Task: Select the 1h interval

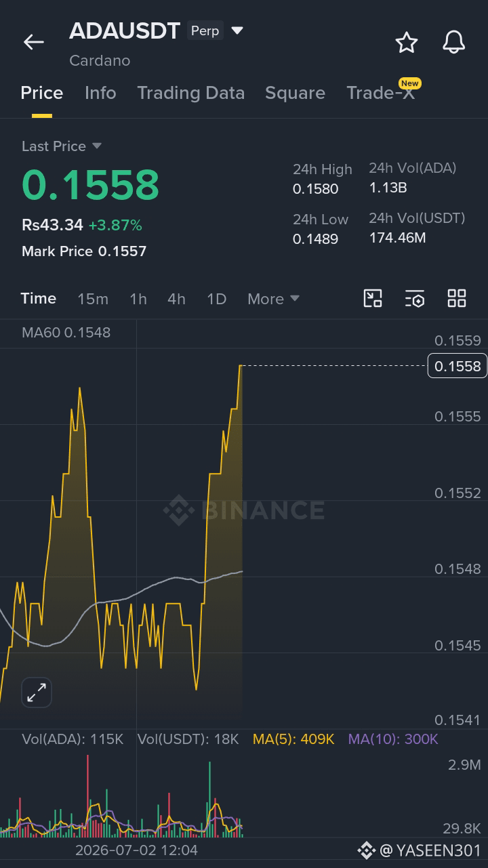Action: click(138, 299)
